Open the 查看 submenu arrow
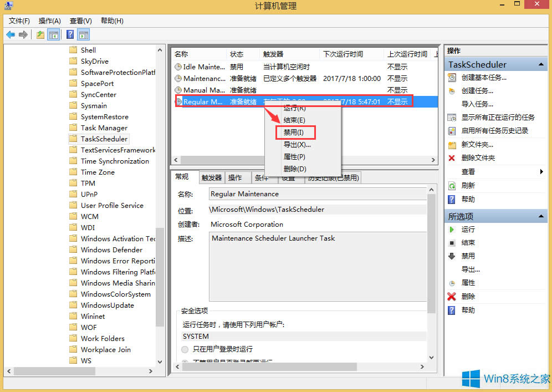The width and height of the screenshot is (552, 392). [542, 172]
